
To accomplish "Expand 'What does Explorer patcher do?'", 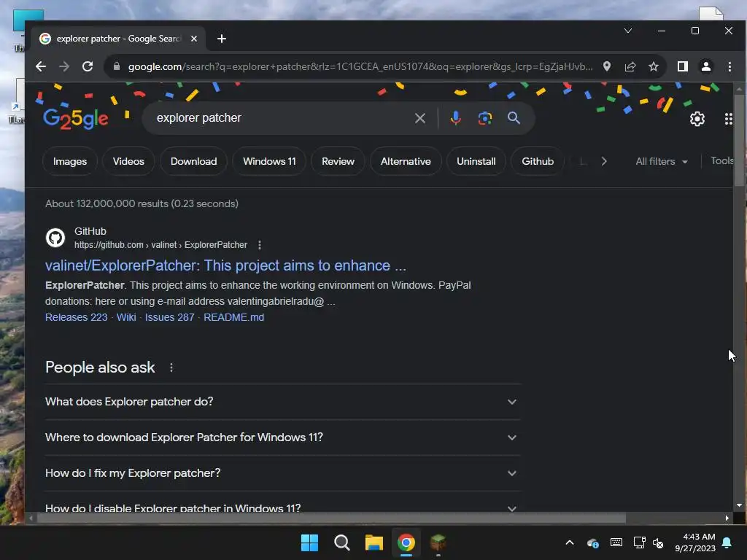I will (x=282, y=402).
